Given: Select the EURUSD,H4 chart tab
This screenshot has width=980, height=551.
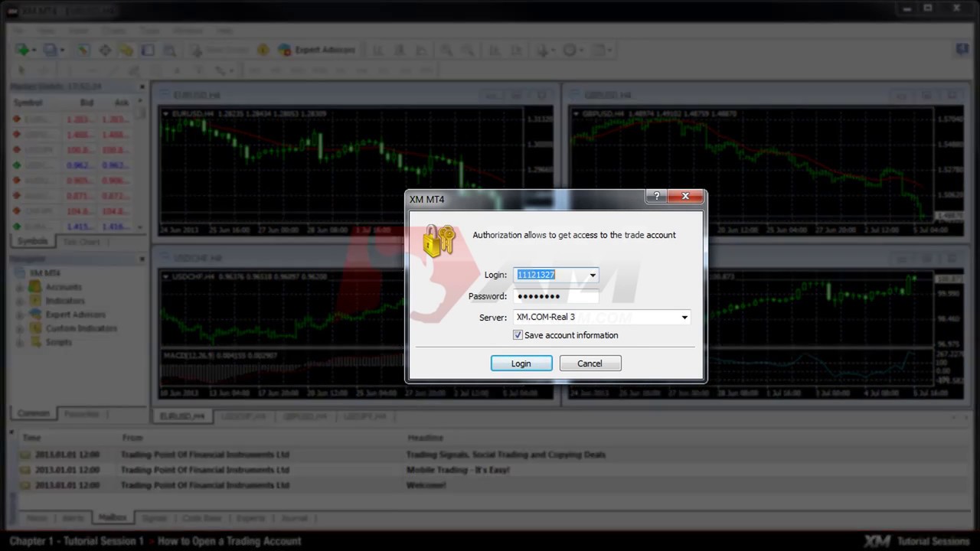Looking at the screenshot, I should (182, 416).
